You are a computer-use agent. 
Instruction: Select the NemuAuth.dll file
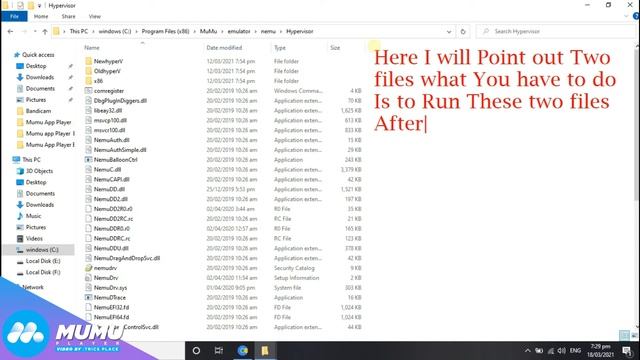coord(111,140)
